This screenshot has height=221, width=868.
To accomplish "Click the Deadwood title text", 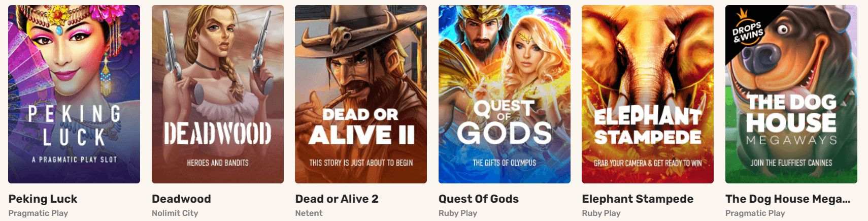I will coord(181,199).
